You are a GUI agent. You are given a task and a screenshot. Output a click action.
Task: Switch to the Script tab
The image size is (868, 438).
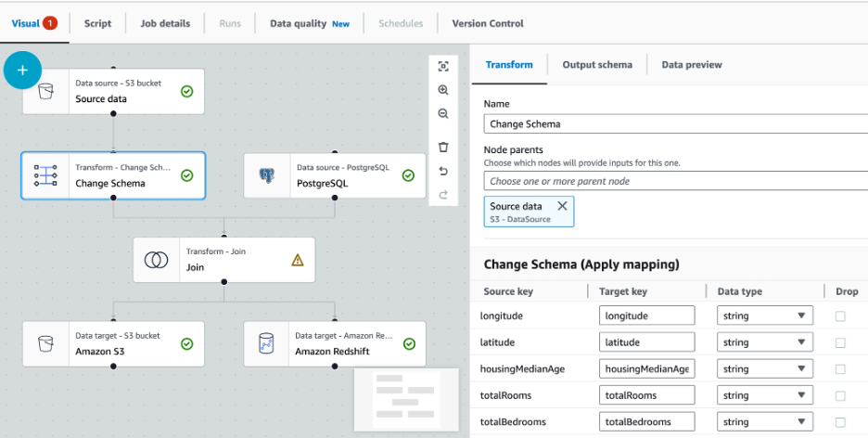[97, 23]
